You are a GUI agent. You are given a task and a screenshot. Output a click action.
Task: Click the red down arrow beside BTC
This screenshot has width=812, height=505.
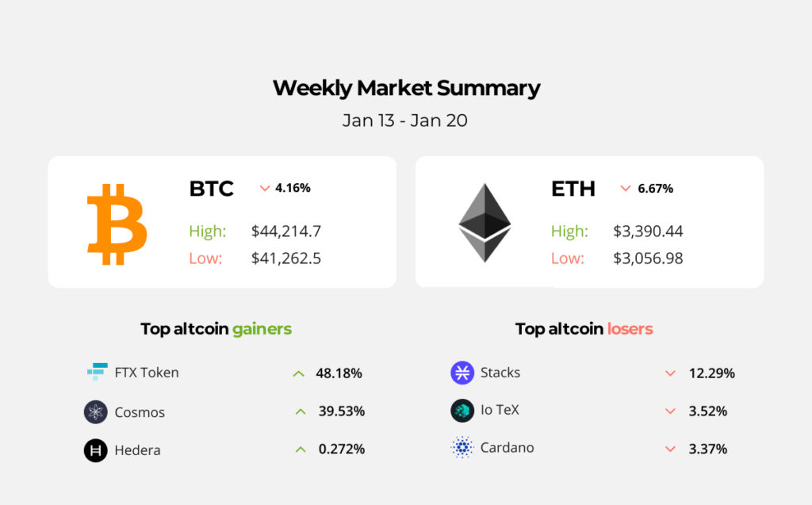click(265, 189)
